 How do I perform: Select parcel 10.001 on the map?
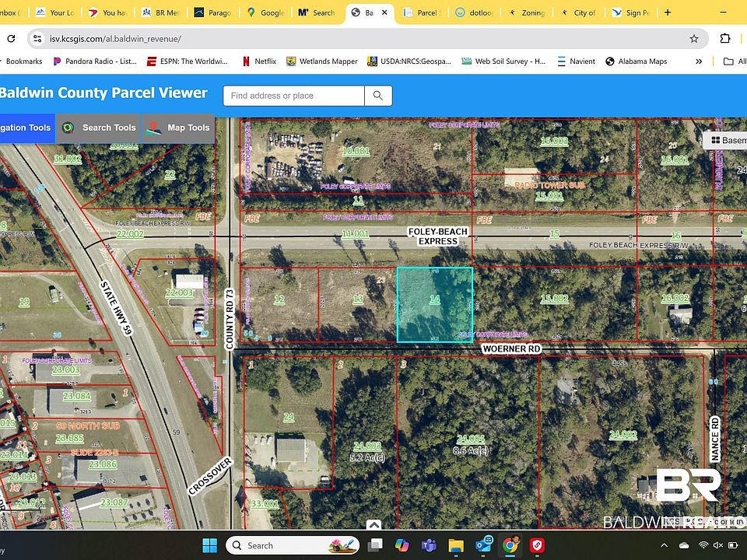click(356, 152)
